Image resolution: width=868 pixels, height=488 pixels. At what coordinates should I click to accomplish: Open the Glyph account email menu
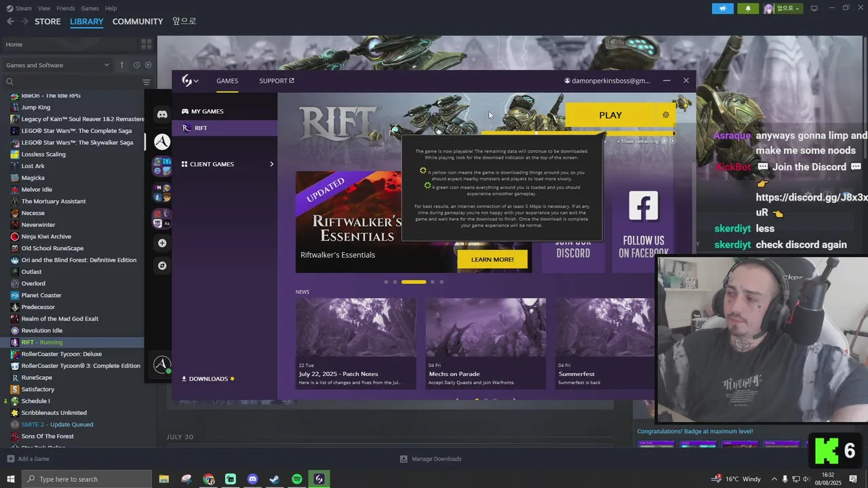point(607,81)
